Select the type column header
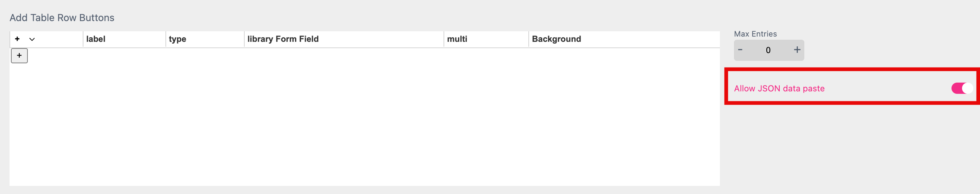980x194 pixels. coord(177,39)
